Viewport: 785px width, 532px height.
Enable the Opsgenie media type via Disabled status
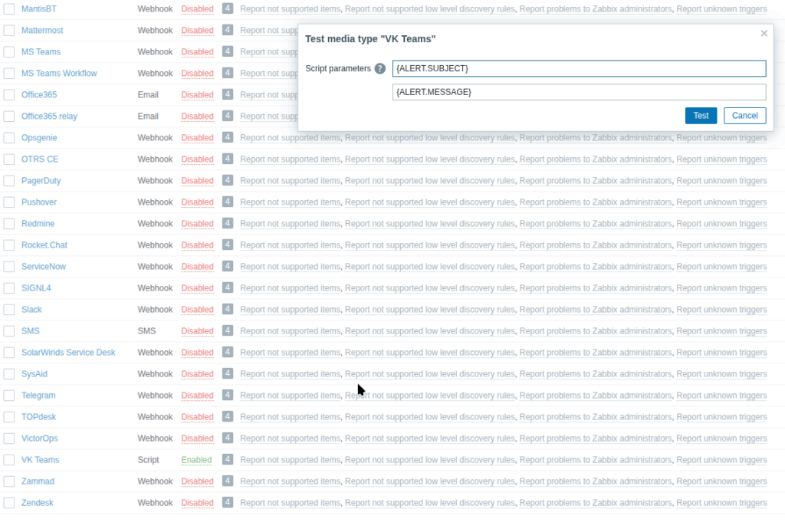[x=197, y=138]
